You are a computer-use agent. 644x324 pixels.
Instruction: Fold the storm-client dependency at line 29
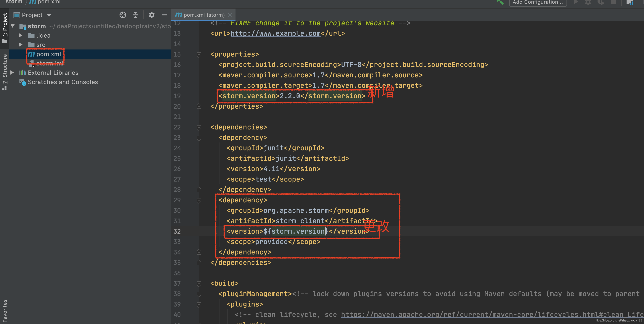coord(199,200)
